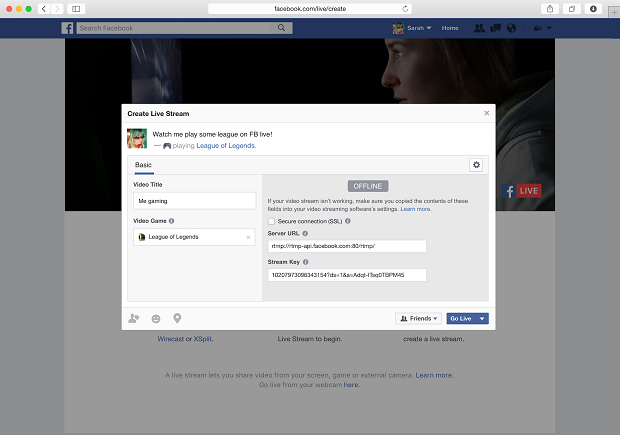Click the feeling/activity smiley icon
This screenshot has width=620, height=435.
tap(156, 318)
